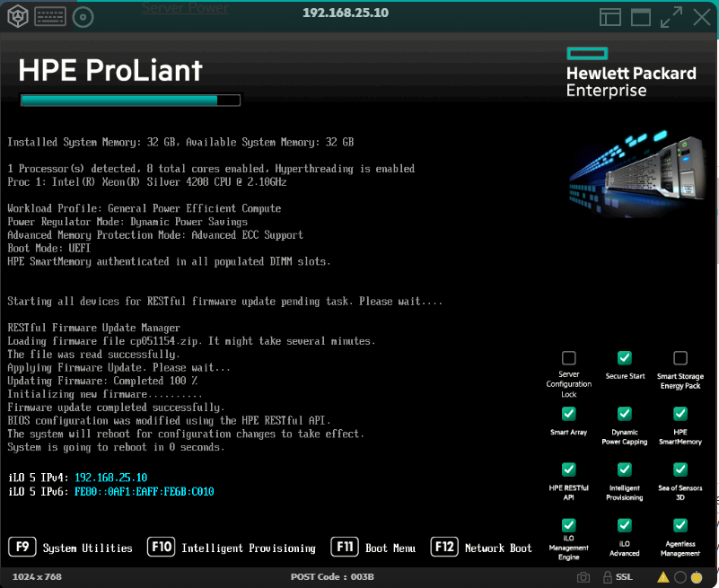Click the HPE SmartMemory checkbox
The height and width of the screenshot is (588, 719).
pos(680,414)
